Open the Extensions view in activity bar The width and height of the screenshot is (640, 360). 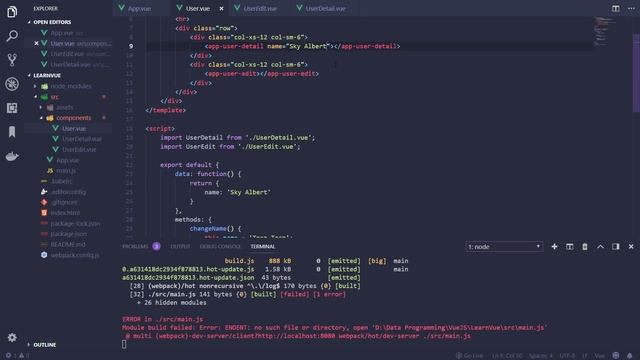12,108
